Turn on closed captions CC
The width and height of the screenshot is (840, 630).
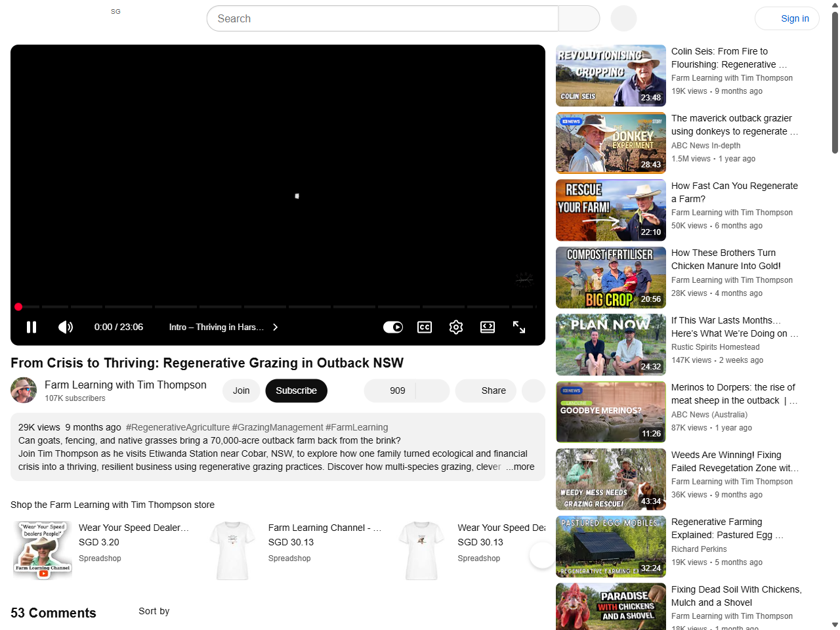tap(425, 327)
